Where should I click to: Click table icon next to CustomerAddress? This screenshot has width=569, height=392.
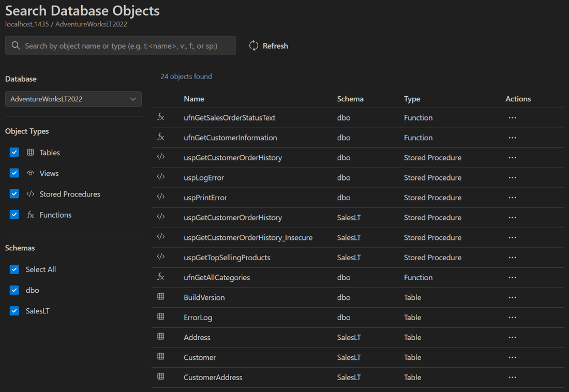161,377
